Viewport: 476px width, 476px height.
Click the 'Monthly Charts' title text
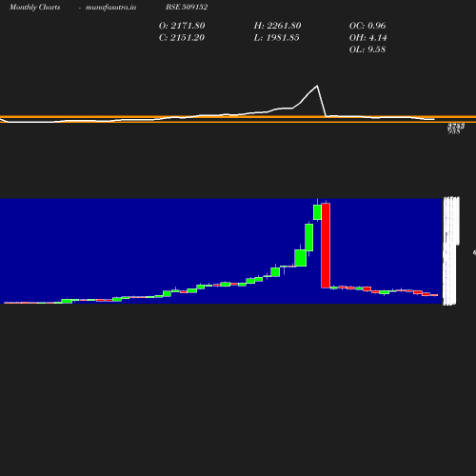34,8
